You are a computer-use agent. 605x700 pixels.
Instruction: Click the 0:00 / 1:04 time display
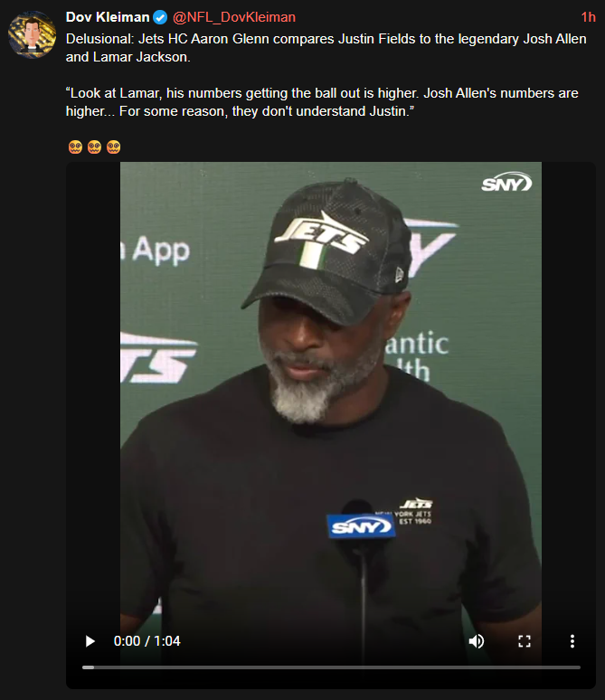(147, 641)
